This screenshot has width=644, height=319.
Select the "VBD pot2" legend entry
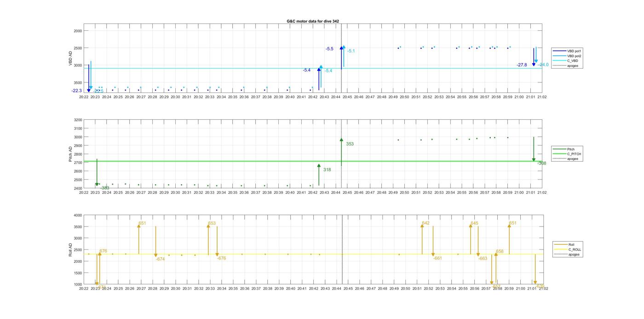(567, 56)
